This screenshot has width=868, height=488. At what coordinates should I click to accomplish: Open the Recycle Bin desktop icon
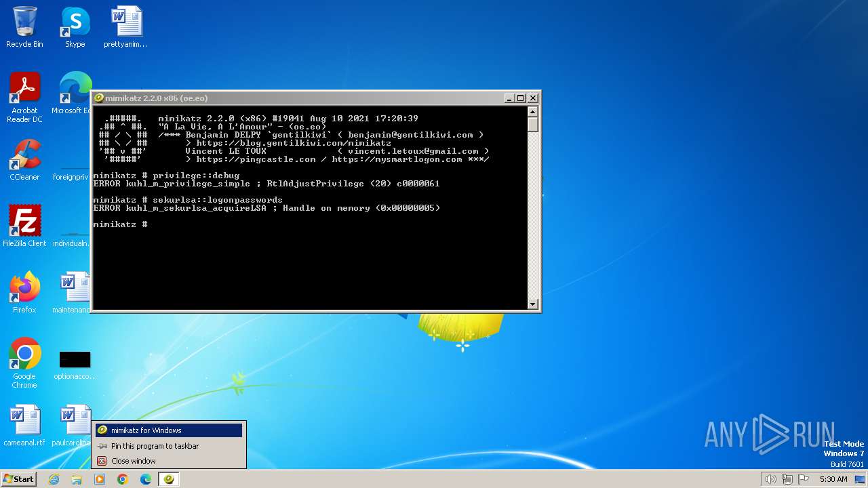pos(24,28)
